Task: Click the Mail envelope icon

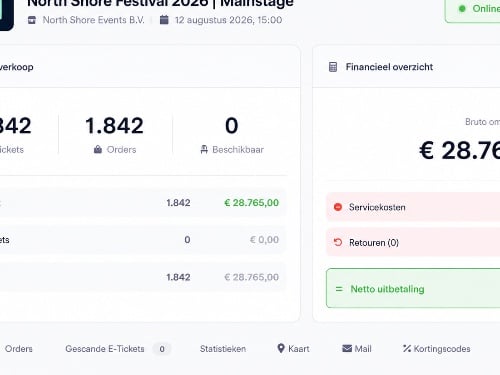Action: pos(347,348)
